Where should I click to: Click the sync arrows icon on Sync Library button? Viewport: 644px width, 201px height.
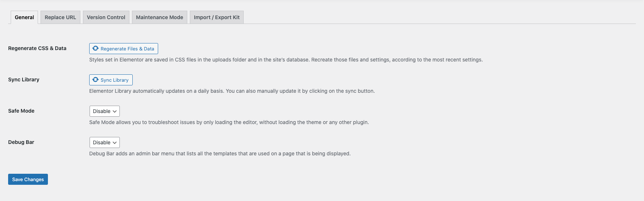point(95,80)
